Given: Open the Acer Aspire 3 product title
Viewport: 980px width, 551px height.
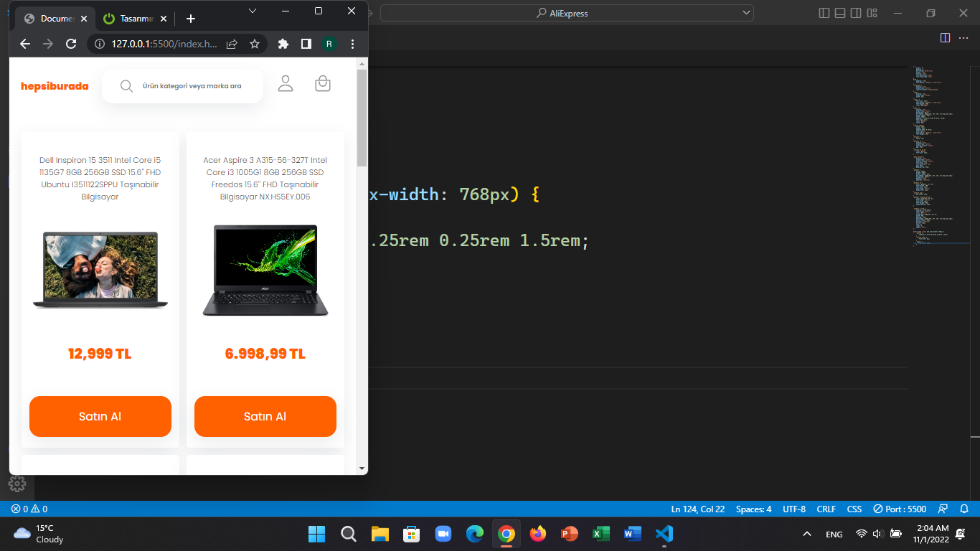Looking at the screenshot, I should click(265, 178).
